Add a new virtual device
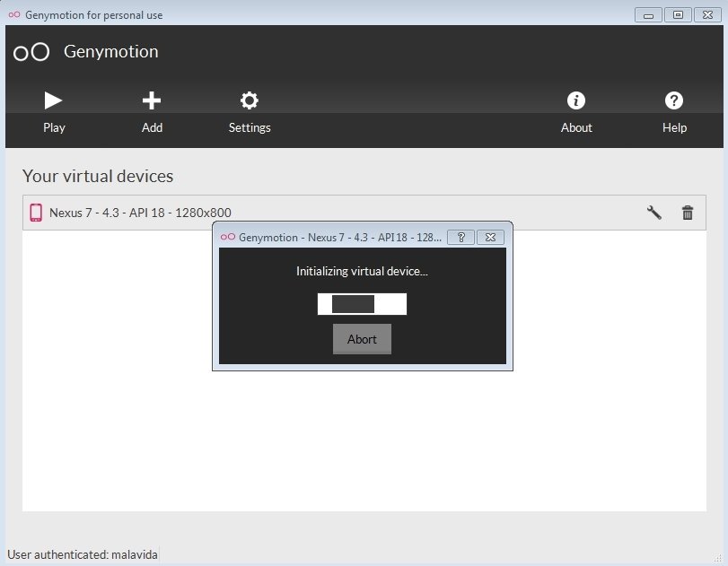The image size is (728, 566). pos(152,112)
